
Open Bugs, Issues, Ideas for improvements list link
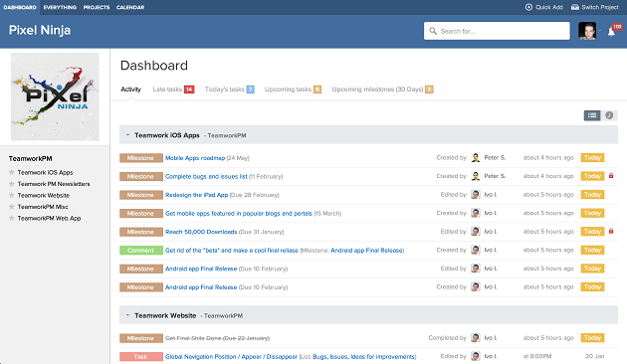(x=363, y=357)
